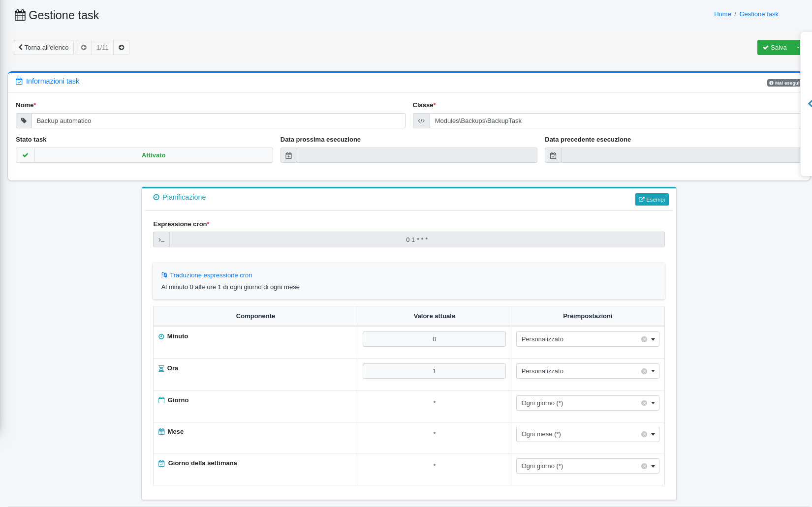Expand the Ogni mese preset dropdown
The width and height of the screenshot is (812, 507).
653,434
